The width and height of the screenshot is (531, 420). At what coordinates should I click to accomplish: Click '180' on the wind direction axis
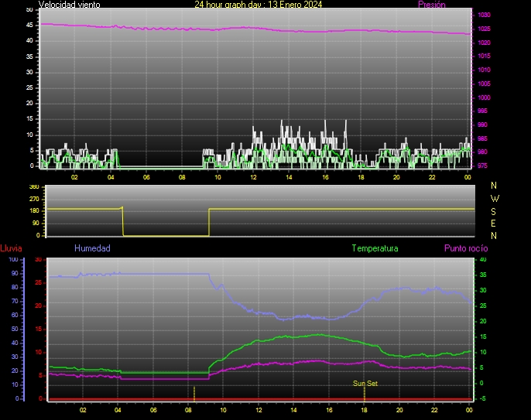[x=34, y=210]
